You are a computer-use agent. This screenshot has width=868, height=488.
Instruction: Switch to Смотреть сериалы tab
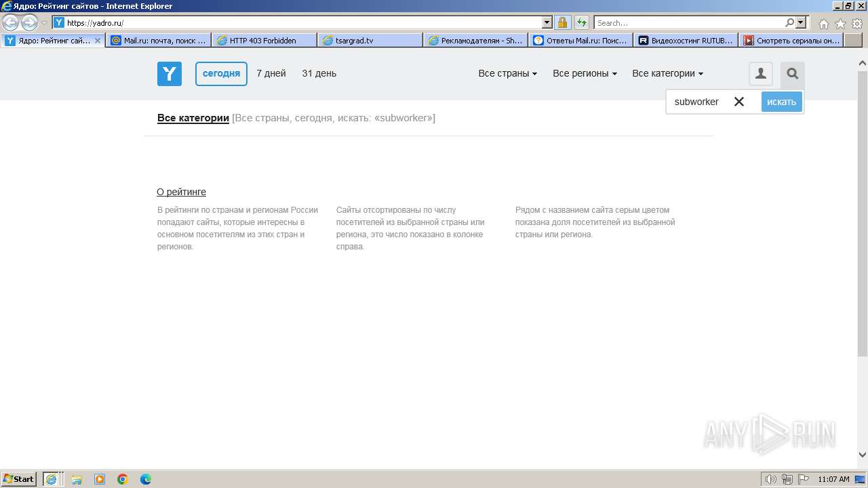791,41
